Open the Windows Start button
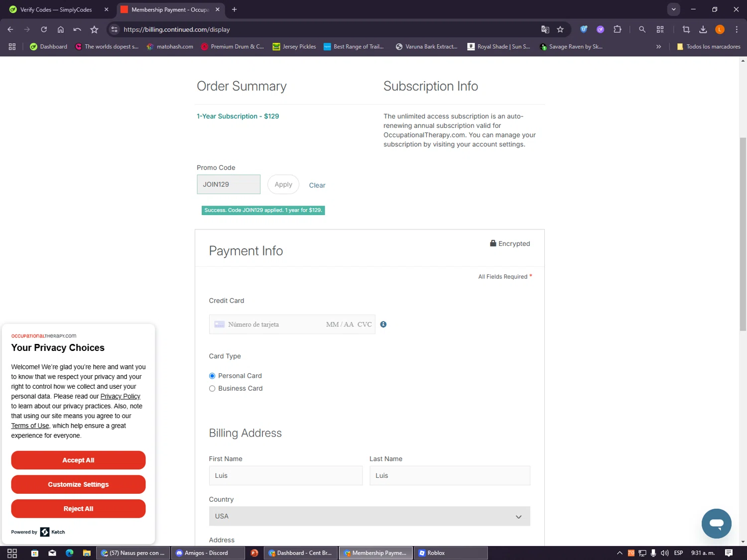 (x=12, y=553)
